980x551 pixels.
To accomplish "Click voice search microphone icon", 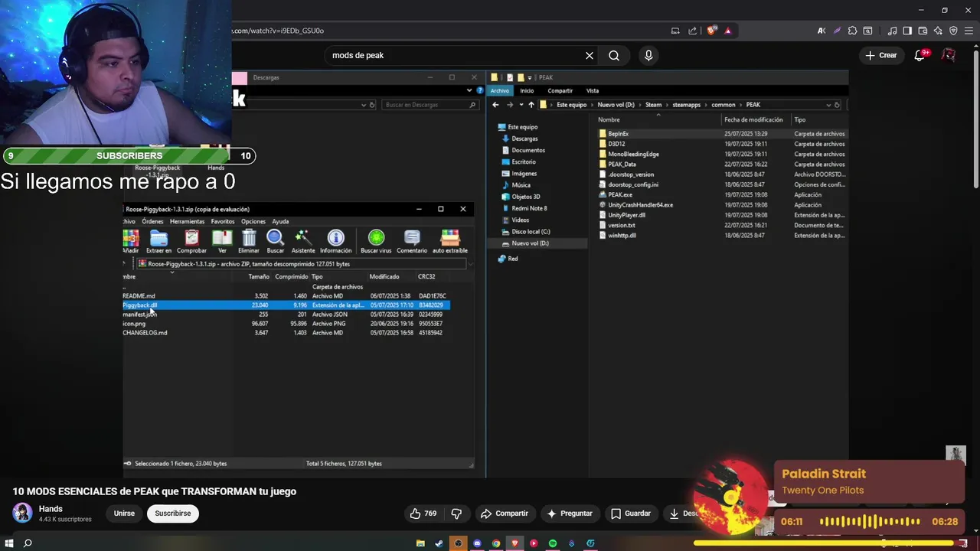I will [x=648, y=55].
